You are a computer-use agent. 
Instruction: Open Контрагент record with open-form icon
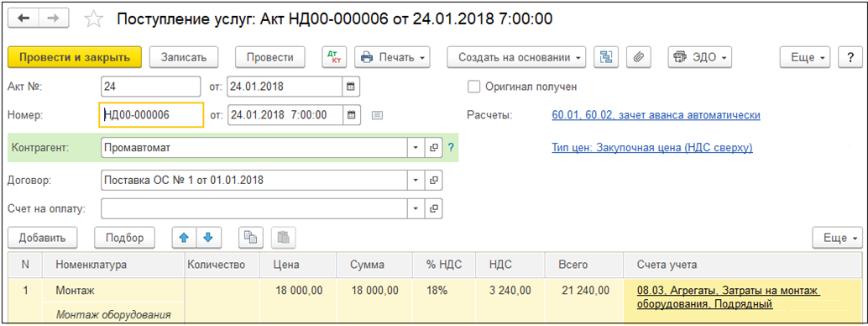point(434,148)
